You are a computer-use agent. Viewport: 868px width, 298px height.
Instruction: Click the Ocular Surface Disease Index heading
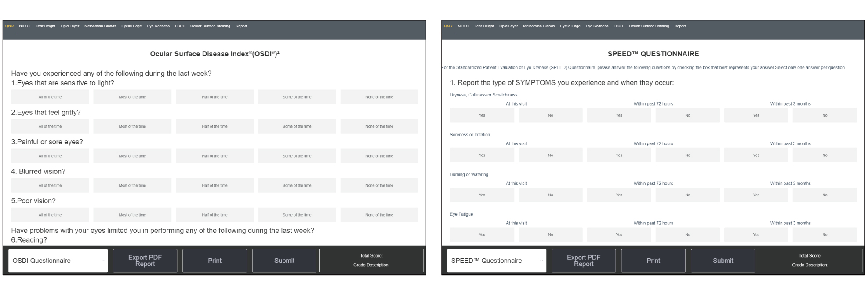(214, 54)
